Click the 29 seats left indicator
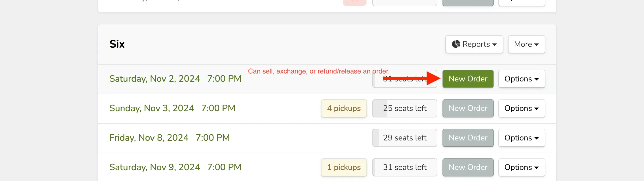 405,138
